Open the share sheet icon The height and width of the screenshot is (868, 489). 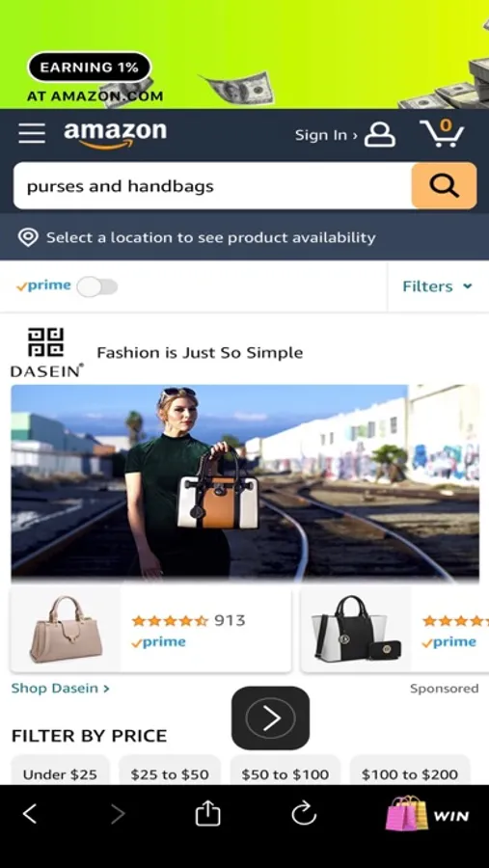point(207,814)
